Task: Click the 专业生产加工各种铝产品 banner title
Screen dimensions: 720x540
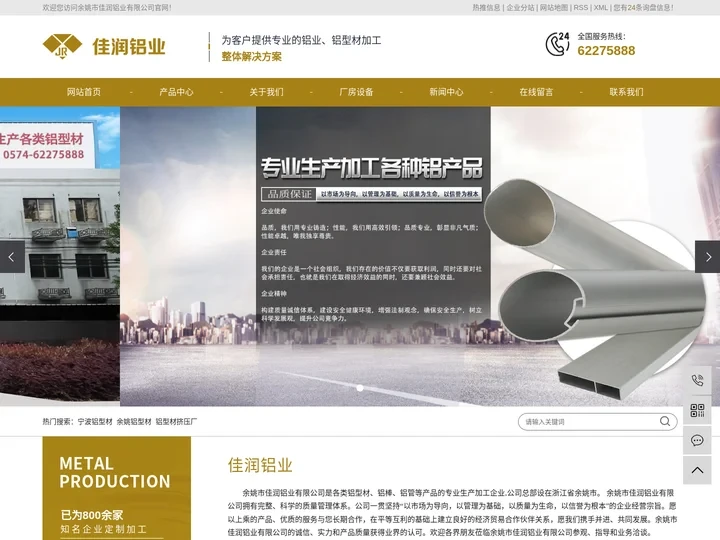Action: tap(372, 168)
